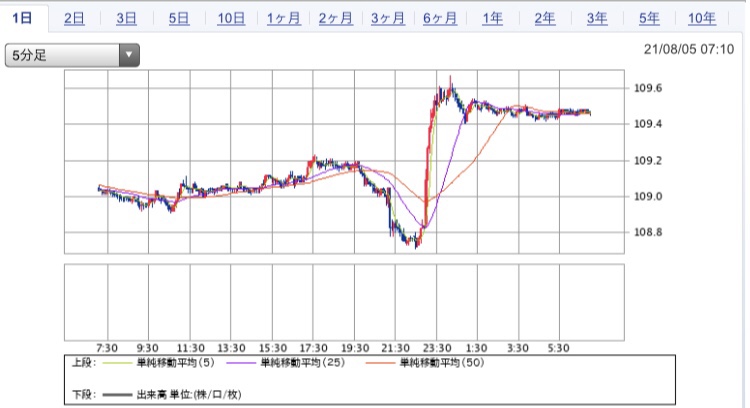Select the 10年 chart range

coord(702,19)
